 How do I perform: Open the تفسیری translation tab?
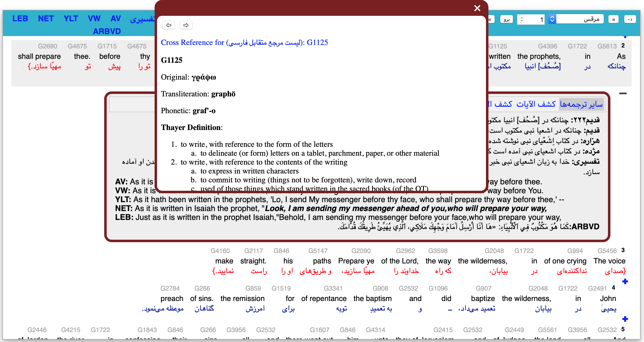coord(142,19)
